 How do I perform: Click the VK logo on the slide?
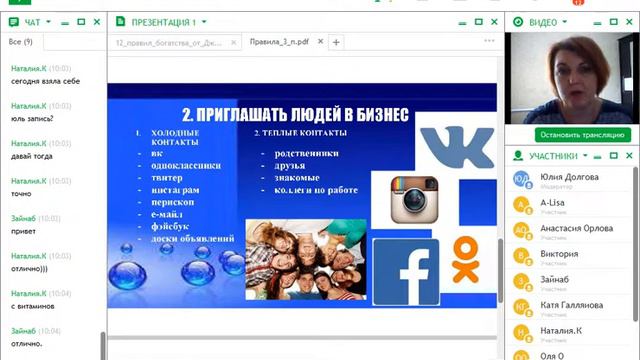[x=457, y=147]
